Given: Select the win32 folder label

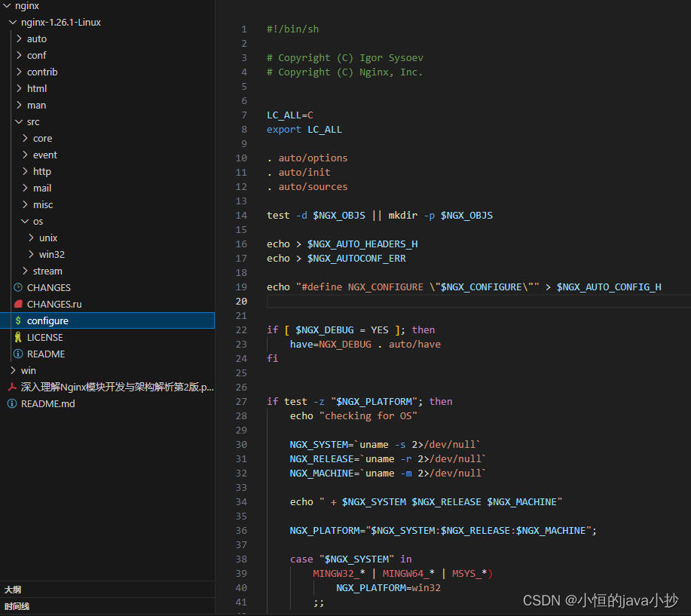Looking at the screenshot, I should click(52, 254).
